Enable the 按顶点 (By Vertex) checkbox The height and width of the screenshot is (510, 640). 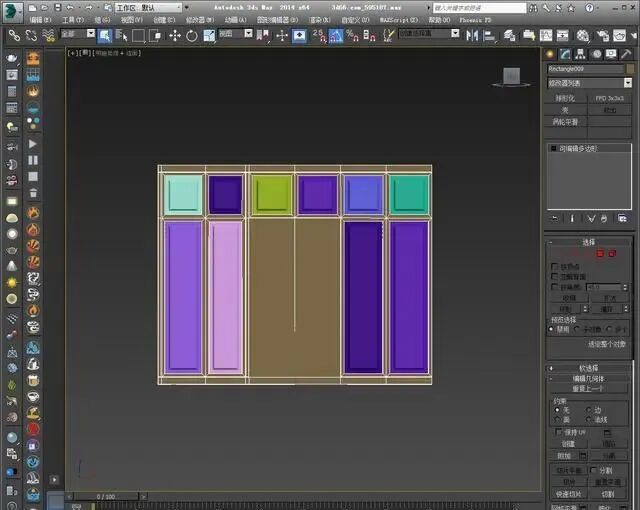pyautogui.click(x=556, y=266)
